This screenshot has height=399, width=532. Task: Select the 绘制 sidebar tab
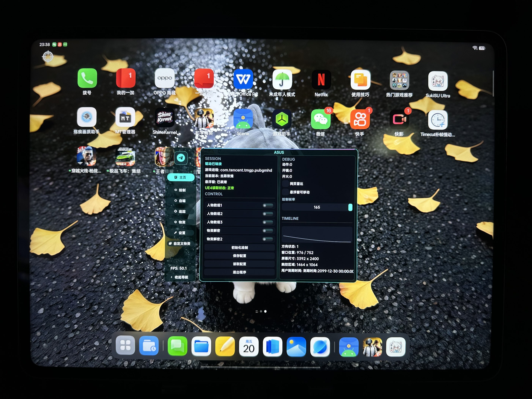pos(180,190)
